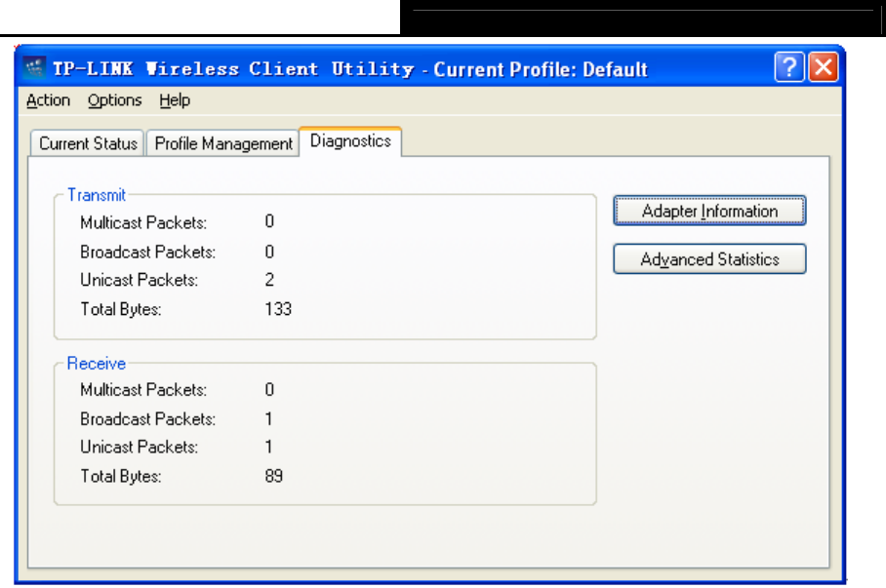Viewport: 886px width, 588px height.
Task: Click Receive Total Bytes label
Action: tap(121, 476)
